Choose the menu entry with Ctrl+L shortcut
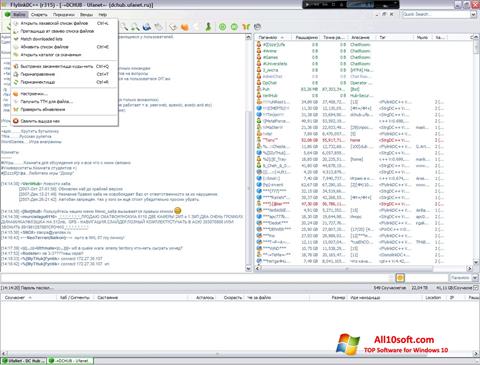480x365 pixels. (64, 23)
